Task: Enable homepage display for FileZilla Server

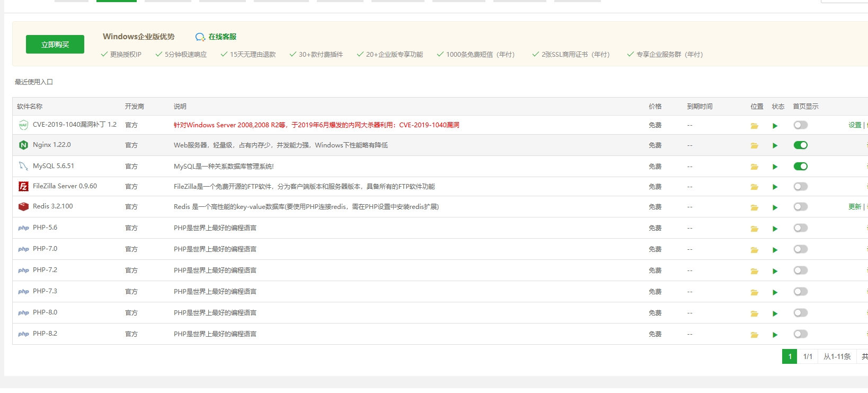Action: pos(801,187)
